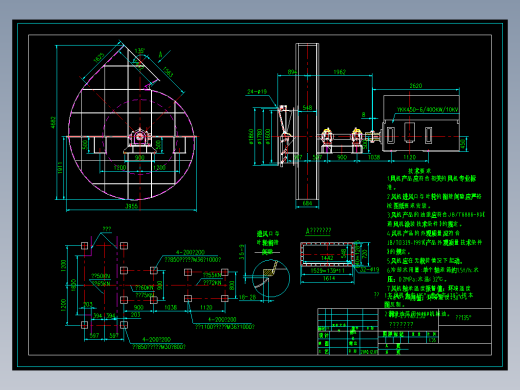Click the ??50KN load label
The width and height of the screenshot is (520, 390).
point(101,276)
